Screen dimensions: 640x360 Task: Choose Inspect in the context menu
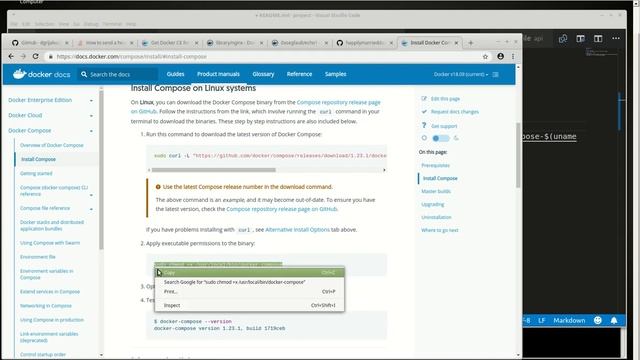(x=249, y=305)
